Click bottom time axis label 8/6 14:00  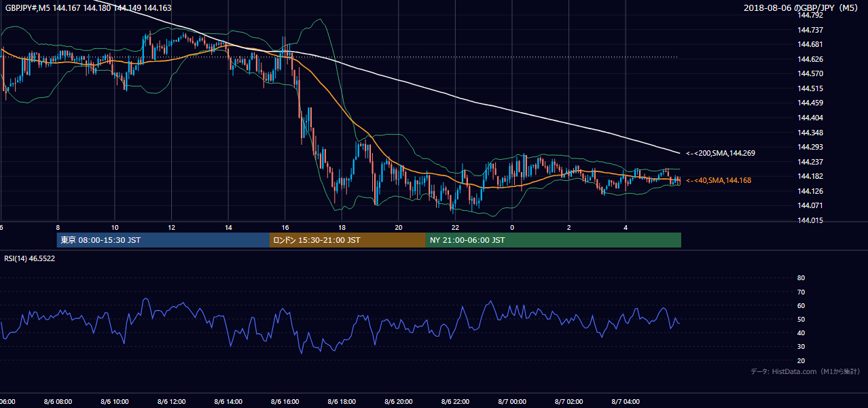click(x=228, y=402)
